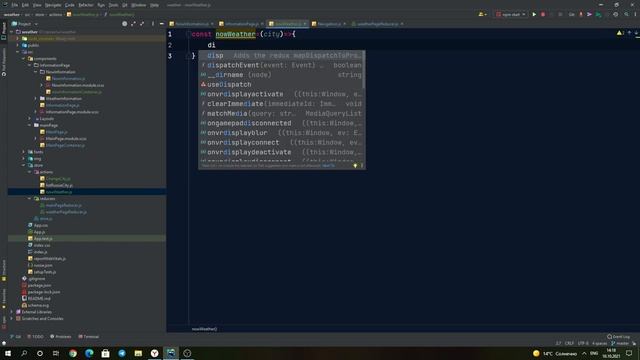Switch to the first NowInformation editor tab
Screen dimensions: 640x360
(x=191, y=24)
